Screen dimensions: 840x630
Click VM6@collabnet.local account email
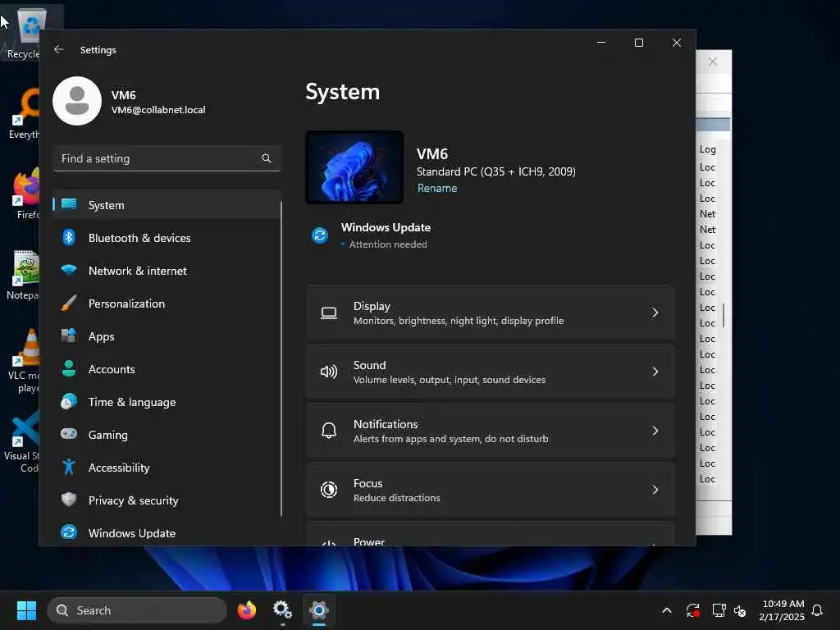(158, 110)
